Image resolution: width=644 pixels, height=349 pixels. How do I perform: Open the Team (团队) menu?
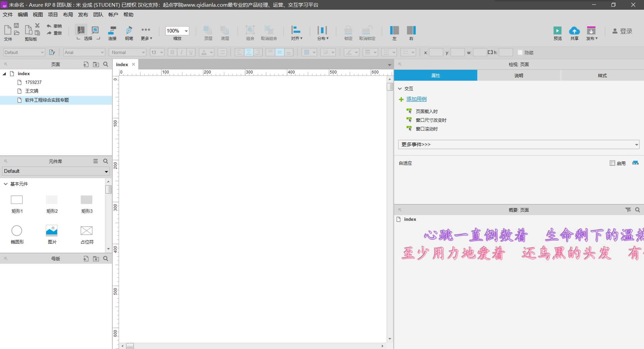coord(98,15)
